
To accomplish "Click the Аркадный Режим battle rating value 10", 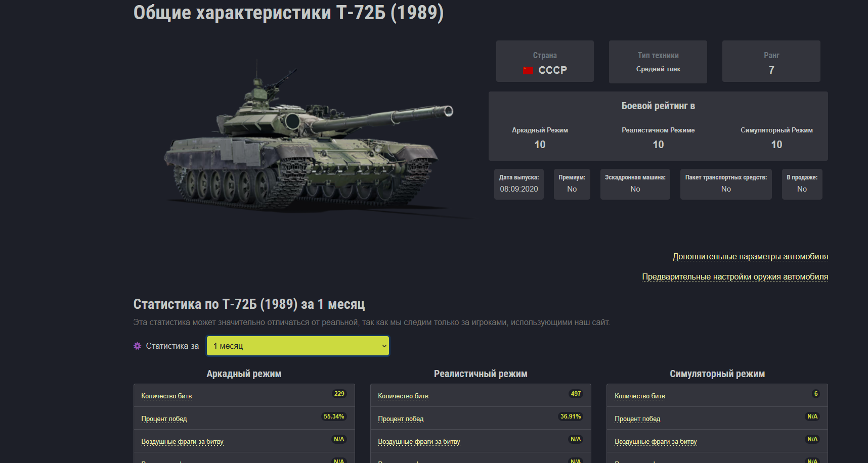I will click(x=540, y=145).
